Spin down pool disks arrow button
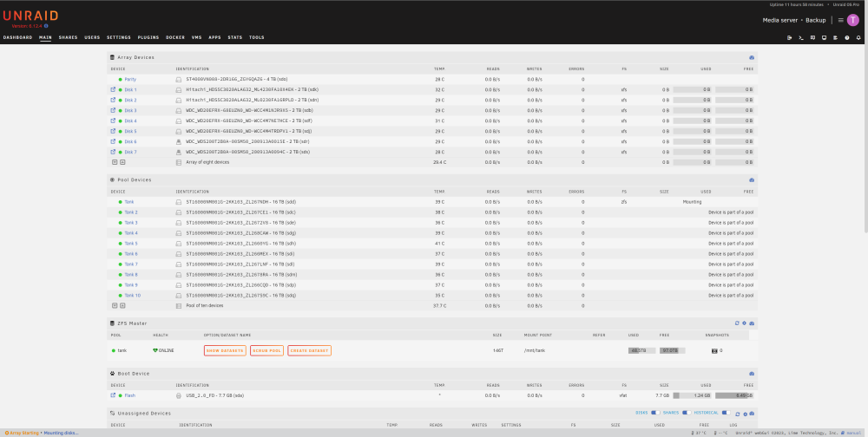Viewport: 868px width, 437px height. [115, 305]
